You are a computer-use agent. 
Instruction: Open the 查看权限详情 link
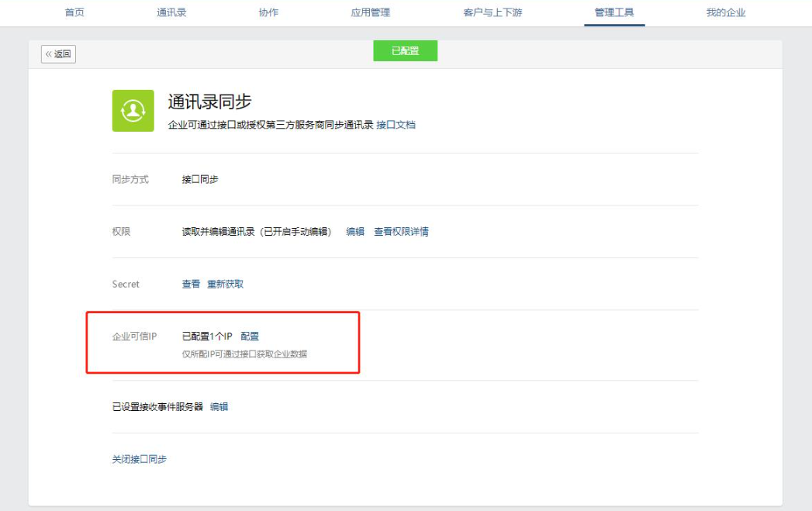[401, 232]
